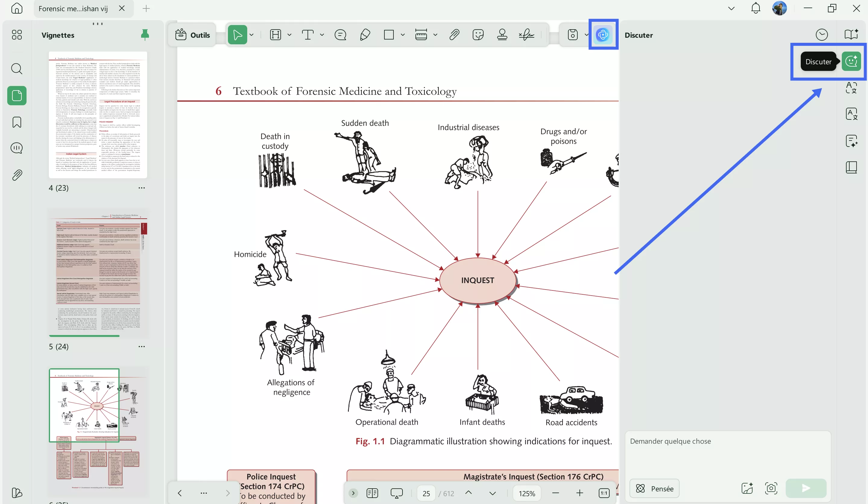Expand the select tool dropdown arrow
The image size is (868, 504).
click(252, 35)
